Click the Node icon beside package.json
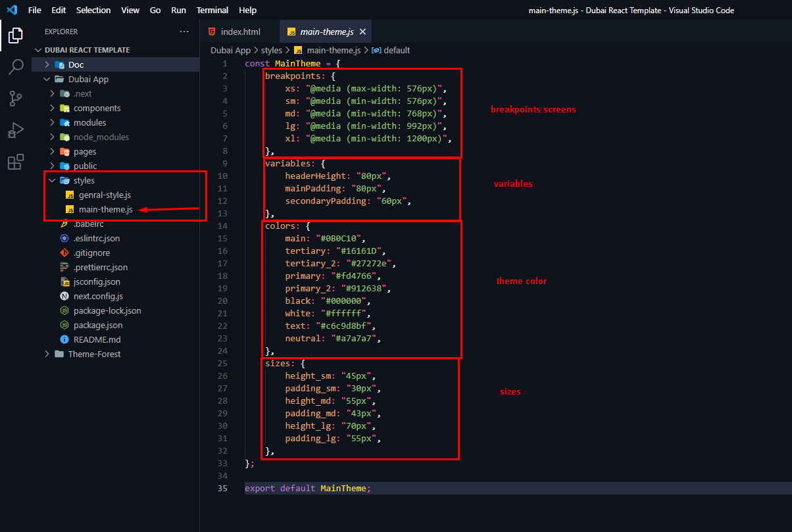792x532 pixels. pyautogui.click(x=64, y=325)
